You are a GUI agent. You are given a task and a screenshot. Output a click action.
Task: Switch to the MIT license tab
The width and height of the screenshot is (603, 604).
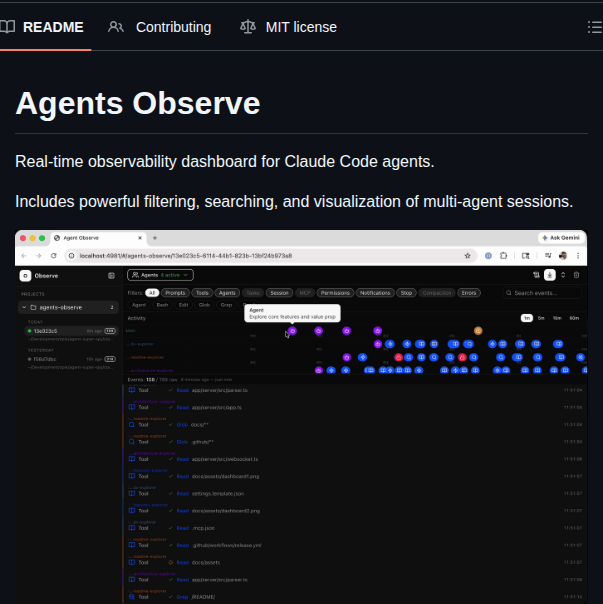288,27
